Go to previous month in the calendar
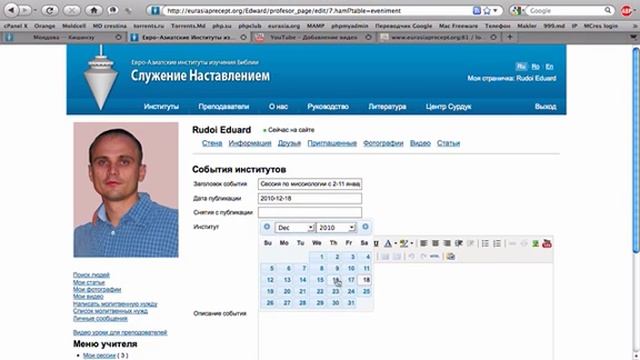Viewport: 640px width, 360px height. pyautogui.click(x=267, y=227)
